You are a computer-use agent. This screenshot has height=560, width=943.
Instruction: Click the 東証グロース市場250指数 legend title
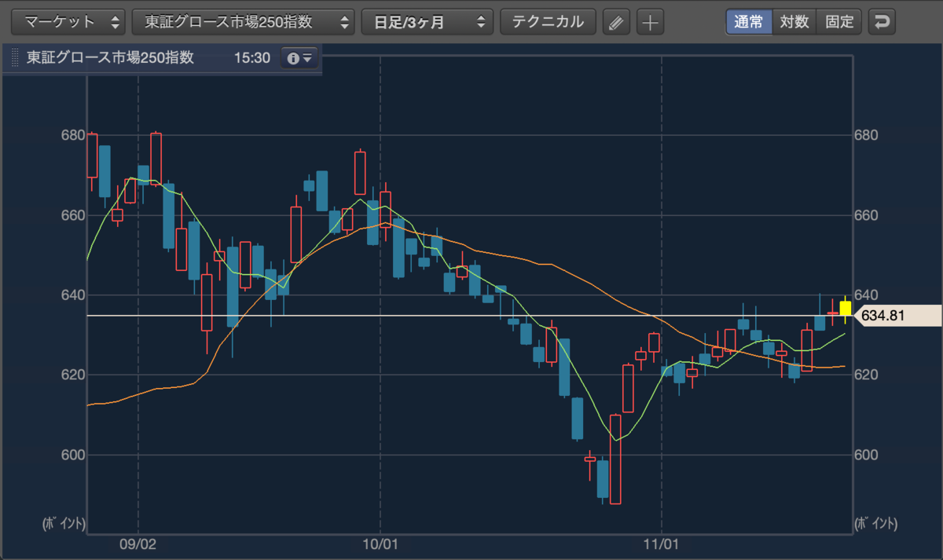click(x=110, y=58)
